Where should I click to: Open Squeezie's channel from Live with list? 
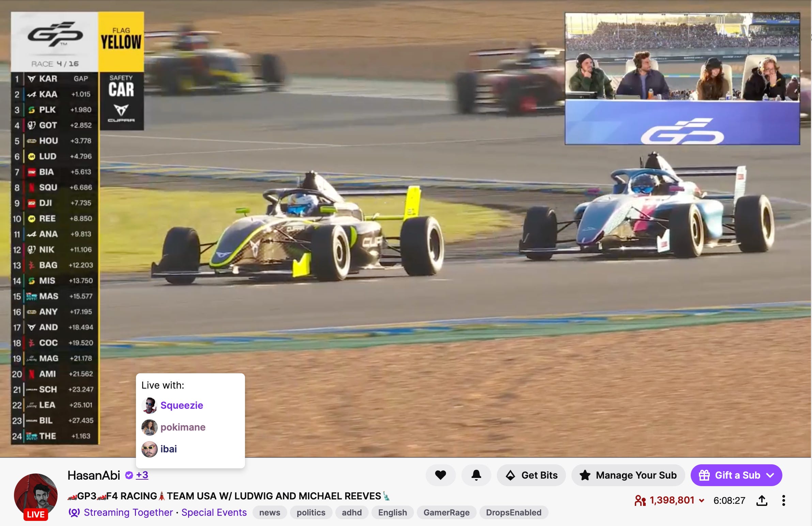point(182,405)
